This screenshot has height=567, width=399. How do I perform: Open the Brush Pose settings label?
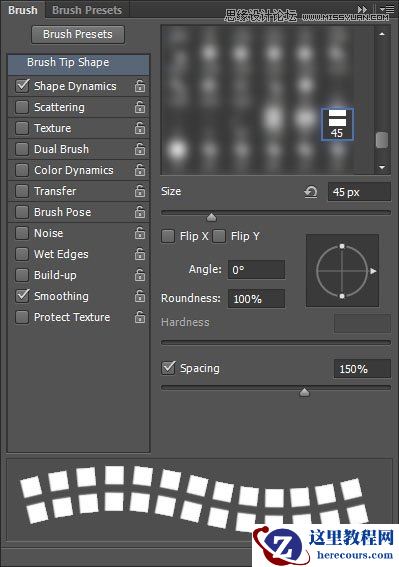63,212
